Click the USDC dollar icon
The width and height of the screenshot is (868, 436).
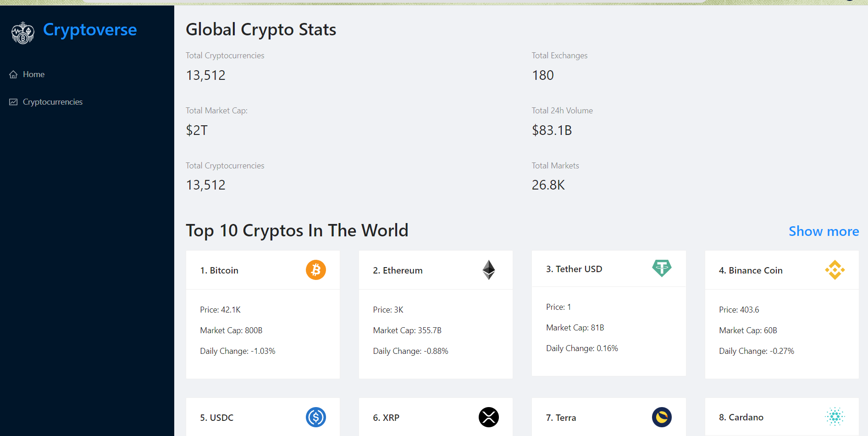(x=315, y=417)
